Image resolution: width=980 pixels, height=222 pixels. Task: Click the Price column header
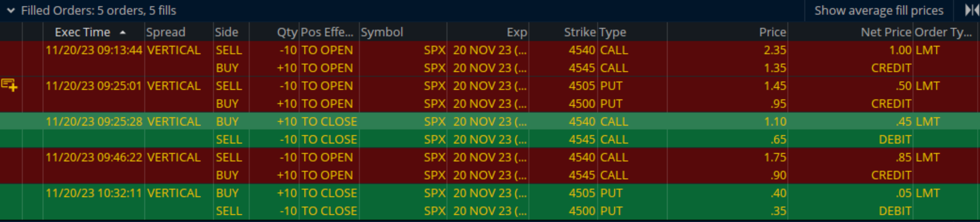click(772, 32)
